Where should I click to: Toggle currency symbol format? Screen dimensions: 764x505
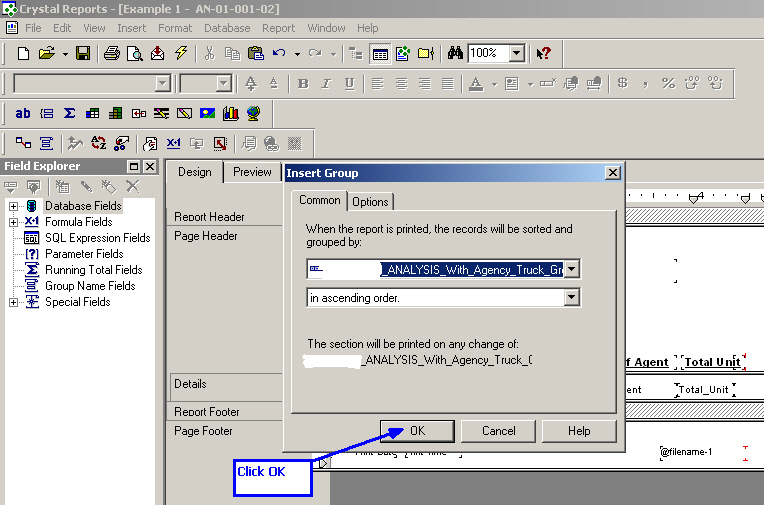(622, 83)
